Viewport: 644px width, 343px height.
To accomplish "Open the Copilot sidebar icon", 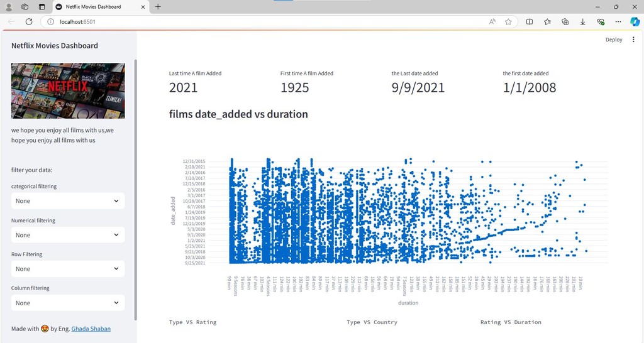I will tap(635, 22).
